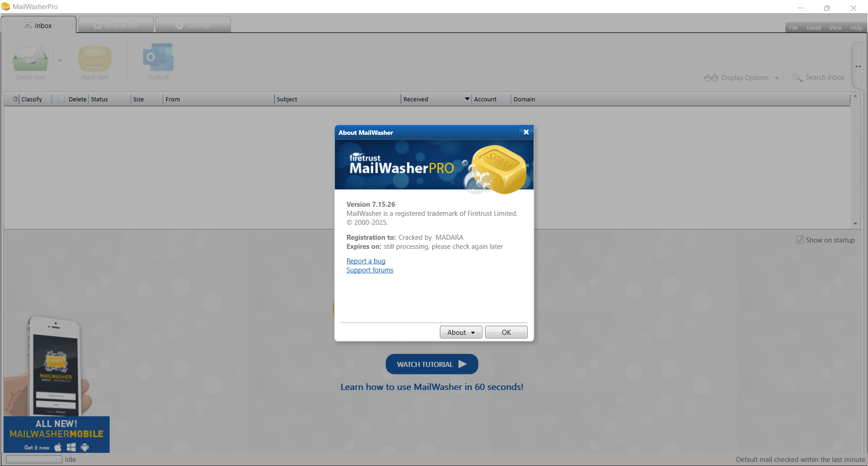Click the Report a bug link
This screenshot has height=466, width=868.
(x=366, y=261)
